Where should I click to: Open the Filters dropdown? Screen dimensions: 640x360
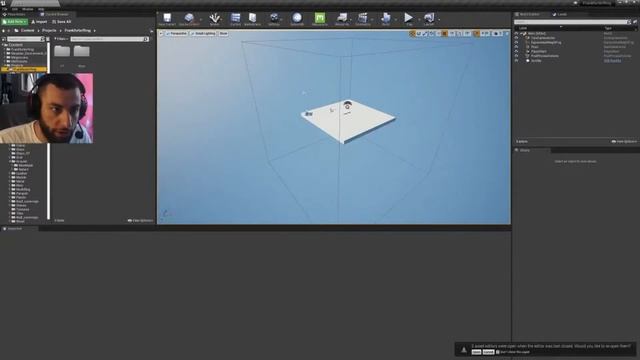[x=61, y=39]
